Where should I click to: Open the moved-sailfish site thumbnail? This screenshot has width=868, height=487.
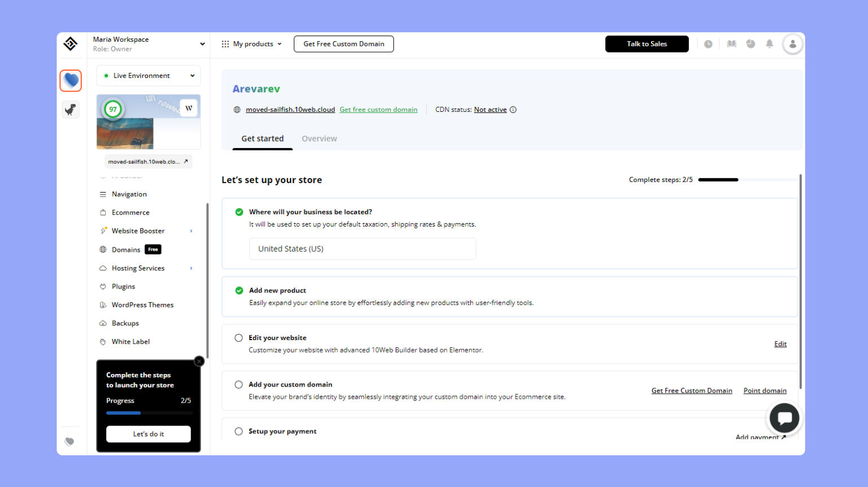[x=148, y=122]
